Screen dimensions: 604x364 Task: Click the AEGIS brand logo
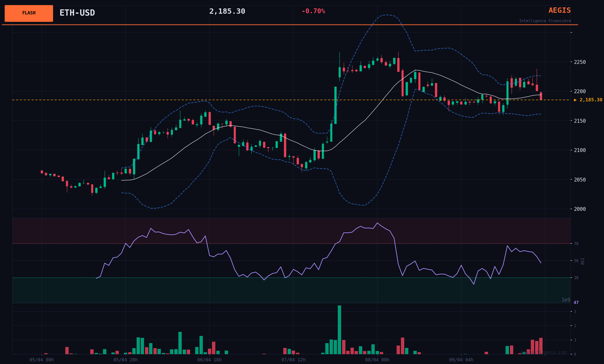(x=559, y=10)
